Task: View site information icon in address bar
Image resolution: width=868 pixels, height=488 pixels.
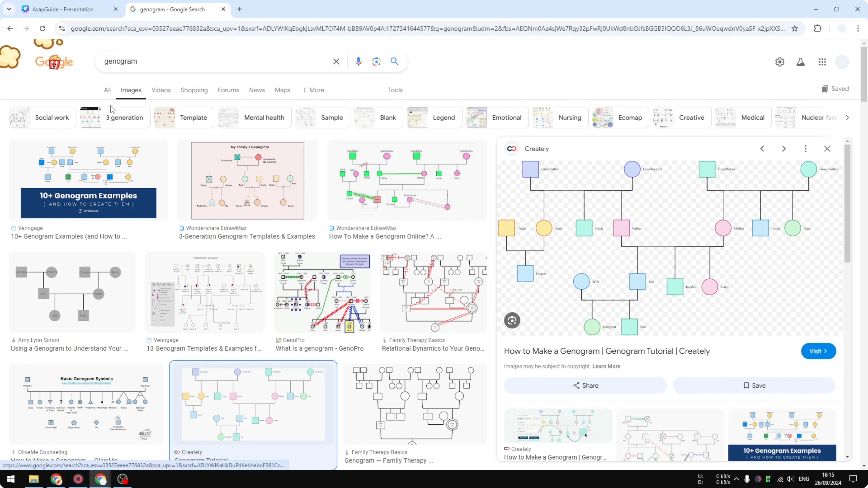Action: (62, 29)
